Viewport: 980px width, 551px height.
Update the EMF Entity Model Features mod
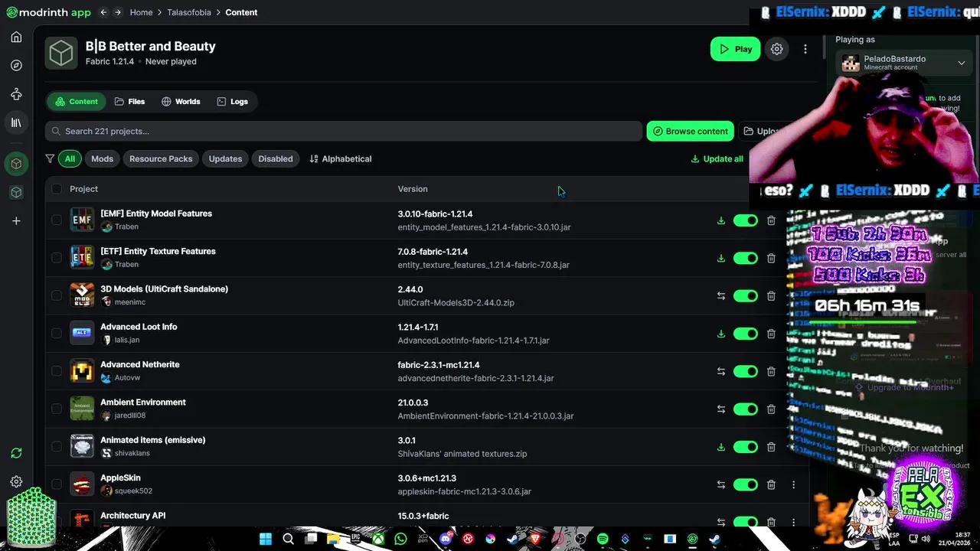point(720,220)
